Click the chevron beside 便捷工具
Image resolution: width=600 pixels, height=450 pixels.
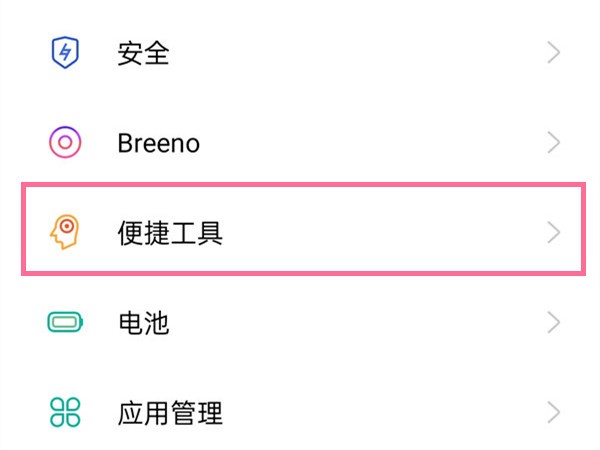[554, 233]
